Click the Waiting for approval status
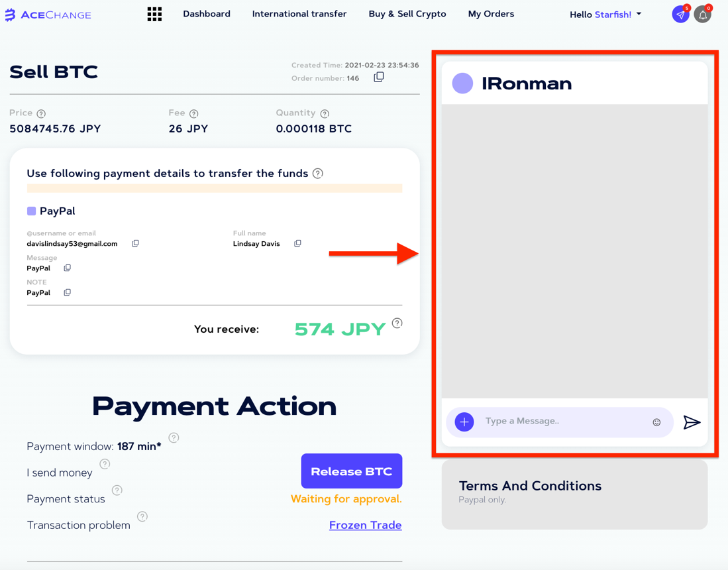Viewport: 728px width, 570px height. click(346, 499)
